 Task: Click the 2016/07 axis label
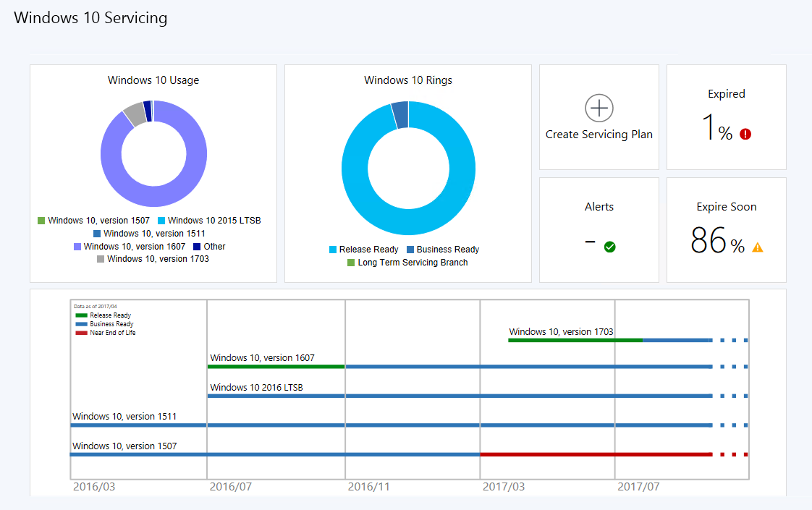tap(230, 487)
